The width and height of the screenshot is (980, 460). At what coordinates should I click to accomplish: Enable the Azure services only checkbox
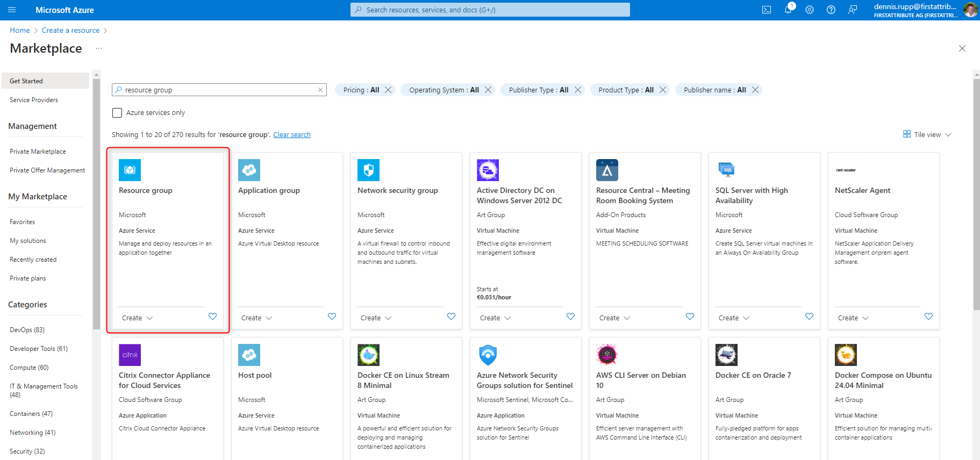(117, 113)
